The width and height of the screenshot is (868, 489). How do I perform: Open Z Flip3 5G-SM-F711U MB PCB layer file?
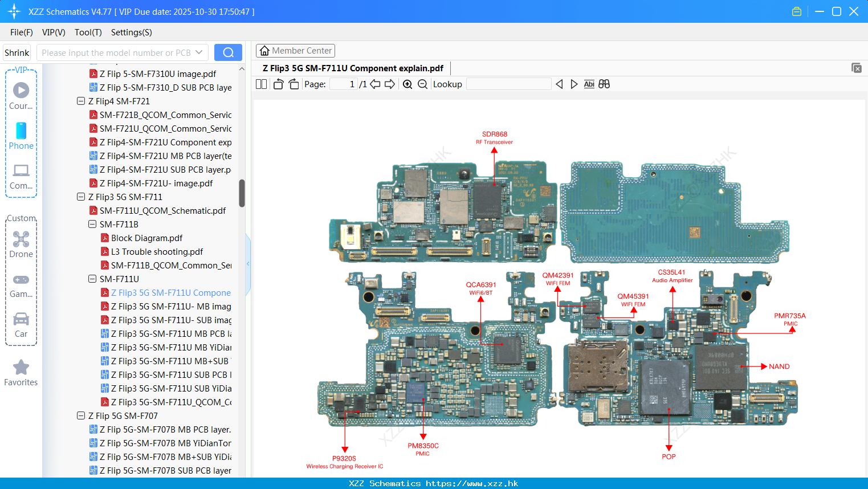pos(166,334)
